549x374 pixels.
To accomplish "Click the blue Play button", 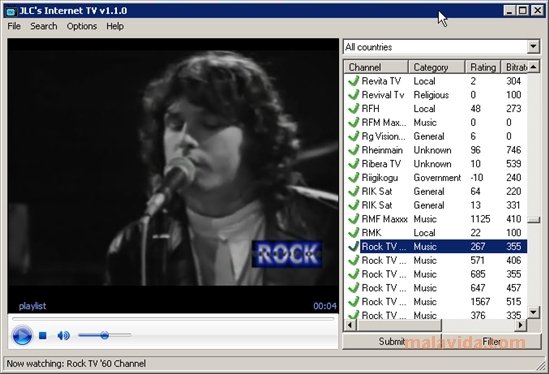I will (22, 335).
